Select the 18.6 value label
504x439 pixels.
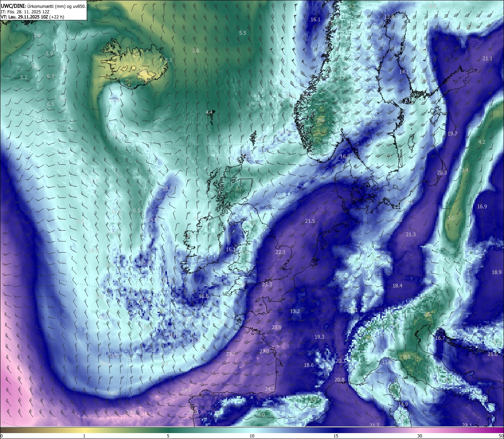point(309,365)
